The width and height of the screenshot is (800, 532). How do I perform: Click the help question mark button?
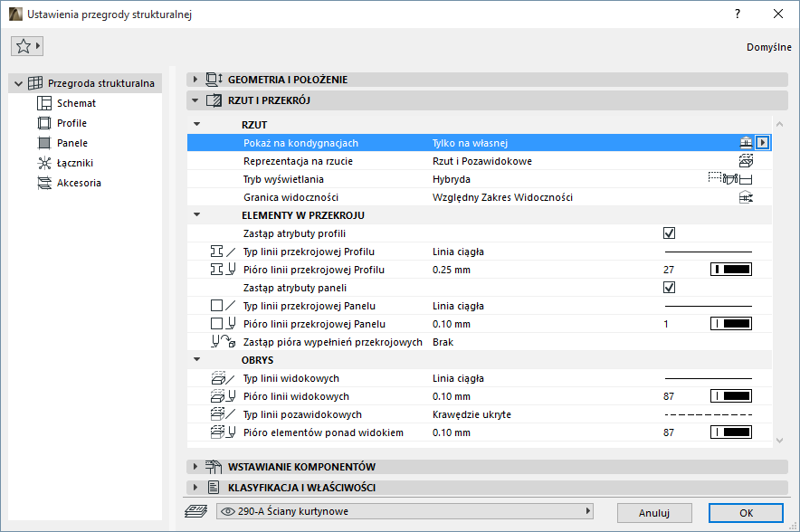[x=738, y=14]
